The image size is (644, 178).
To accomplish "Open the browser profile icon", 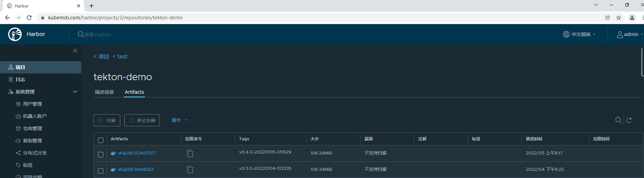I will [x=632, y=18].
